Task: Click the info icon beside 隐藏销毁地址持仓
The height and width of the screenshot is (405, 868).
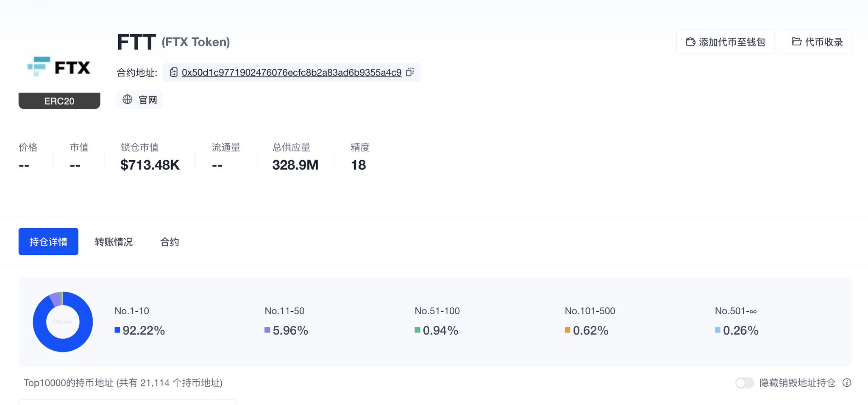Action: 846,383
